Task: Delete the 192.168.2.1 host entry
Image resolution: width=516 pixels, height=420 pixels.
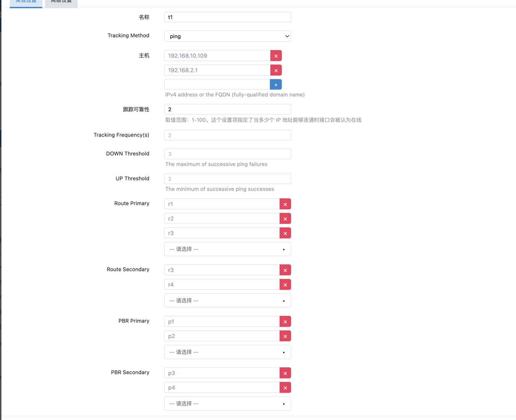Action: [x=276, y=70]
